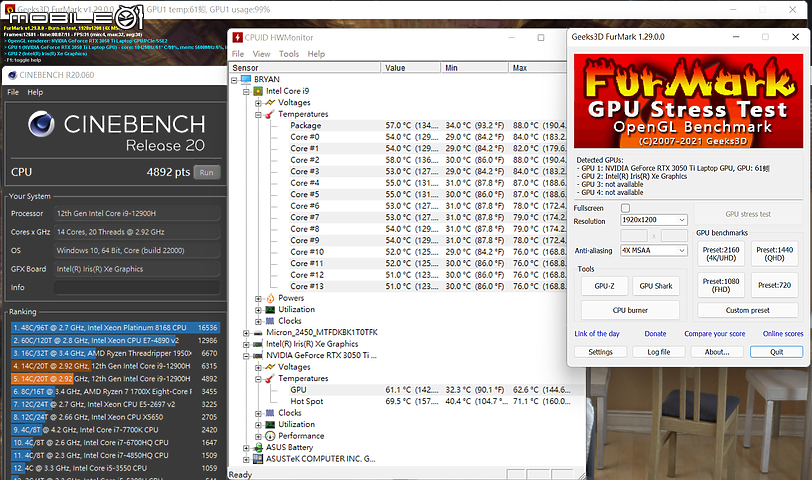The image size is (812, 480).
Task: Click the Voltages lightning icon under Intel Core i9
Action: [270, 103]
